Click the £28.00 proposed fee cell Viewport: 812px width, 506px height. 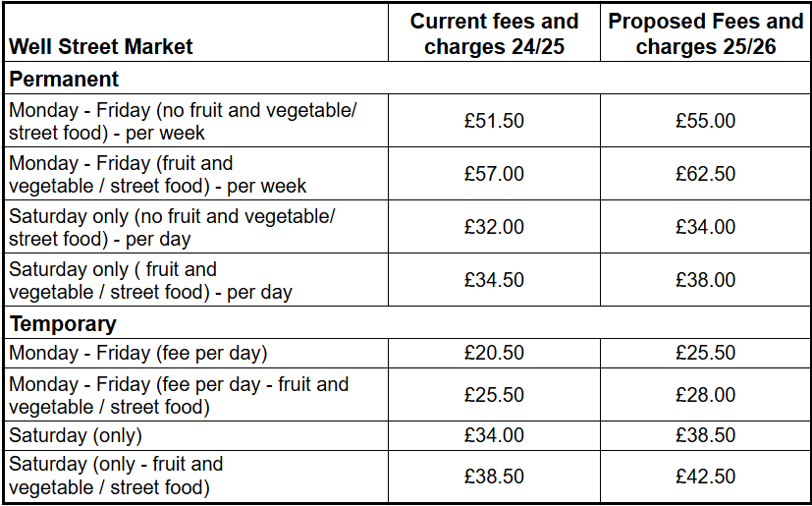[x=705, y=395]
